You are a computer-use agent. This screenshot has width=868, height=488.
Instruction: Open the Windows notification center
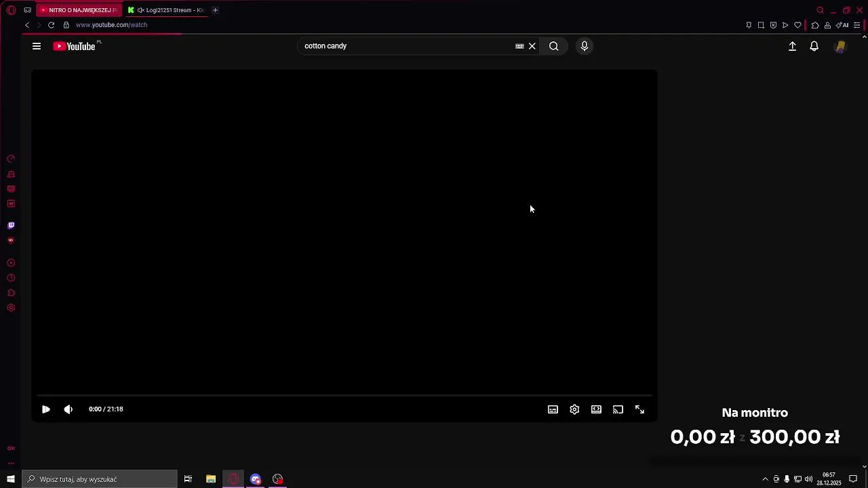pyautogui.click(x=853, y=479)
